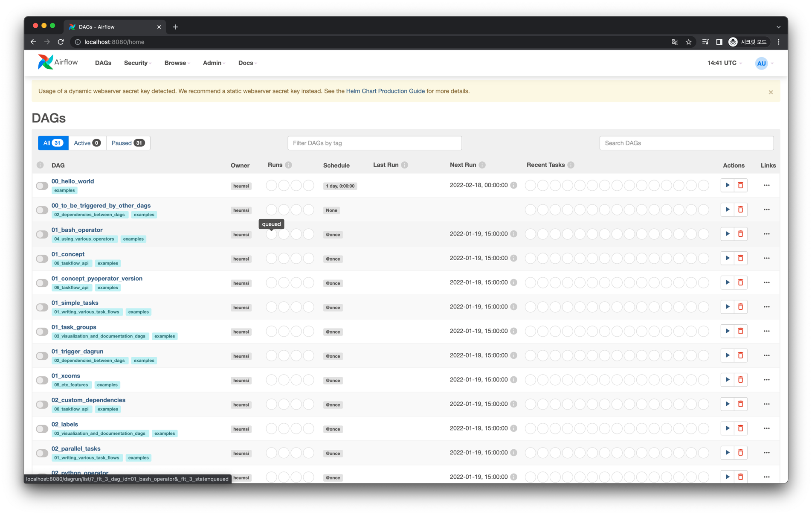The height and width of the screenshot is (515, 812).
Task: Toggle the 01_simple_tasks DAG on
Action: pos(42,308)
